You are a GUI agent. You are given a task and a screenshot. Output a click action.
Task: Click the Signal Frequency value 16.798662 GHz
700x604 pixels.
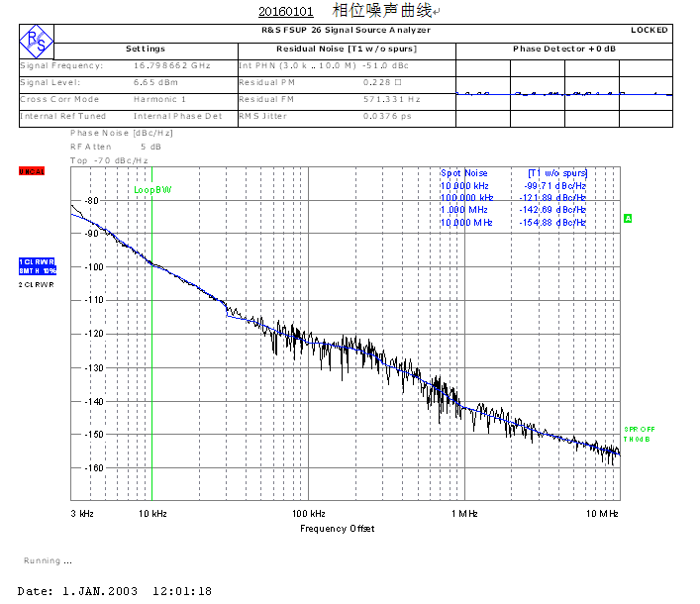172,65
